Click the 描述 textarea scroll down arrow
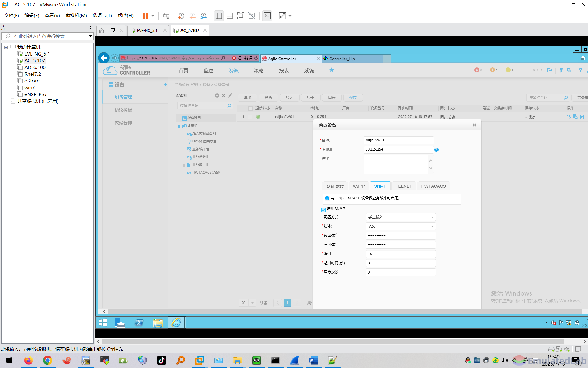Screen dimensions: 588x368 431,168
